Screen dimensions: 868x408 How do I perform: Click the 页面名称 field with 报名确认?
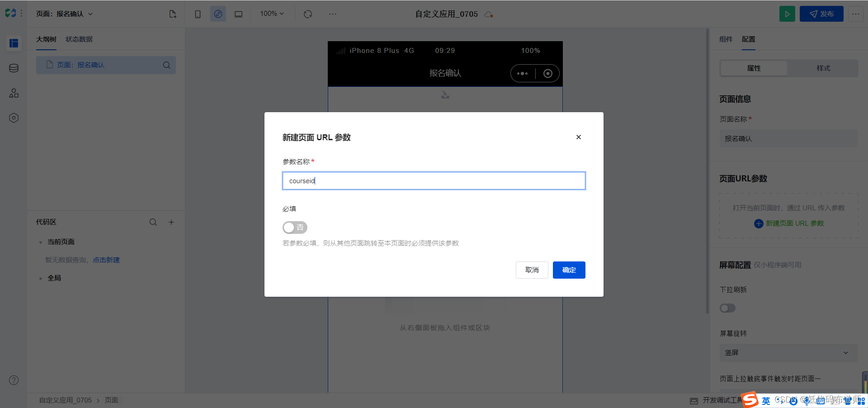(788, 139)
